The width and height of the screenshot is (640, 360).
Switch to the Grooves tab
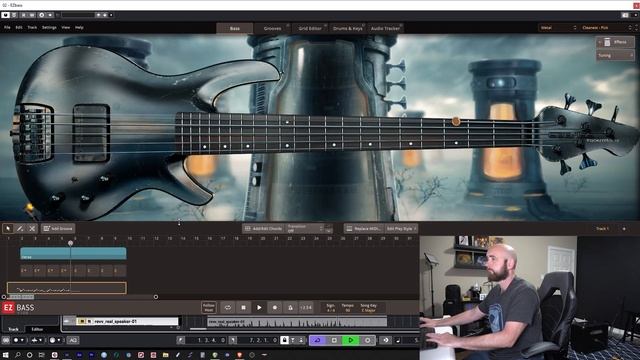tap(272, 28)
